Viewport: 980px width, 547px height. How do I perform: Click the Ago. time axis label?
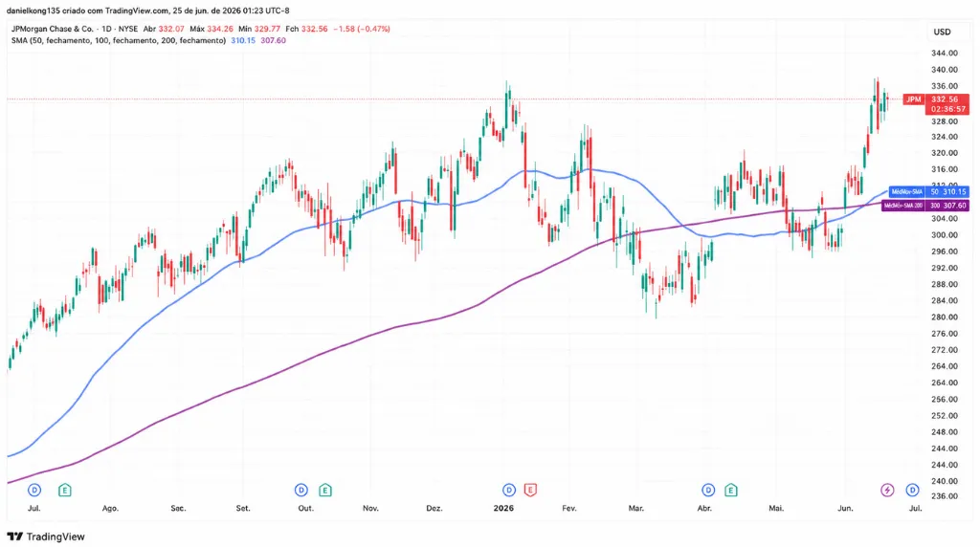[110, 509]
